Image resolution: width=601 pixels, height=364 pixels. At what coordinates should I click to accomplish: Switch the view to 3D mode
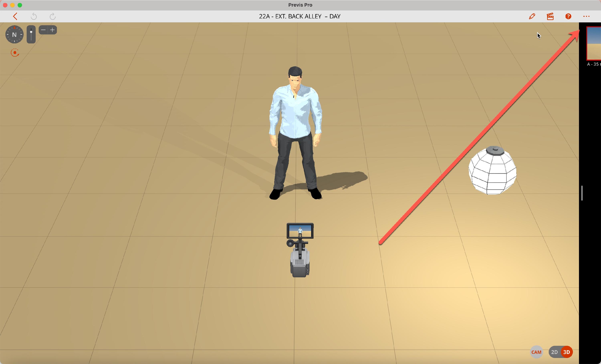coord(566,352)
